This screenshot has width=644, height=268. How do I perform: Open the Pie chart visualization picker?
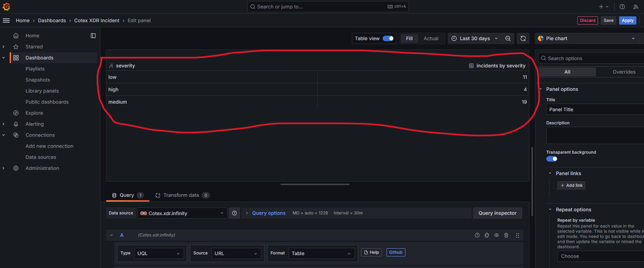click(587, 39)
